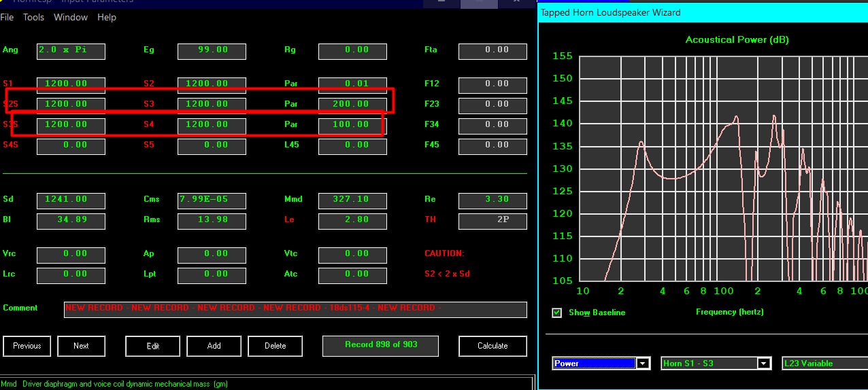The width and height of the screenshot is (868, 390).
Task: Click the Add record button
Action: point(214,346)
